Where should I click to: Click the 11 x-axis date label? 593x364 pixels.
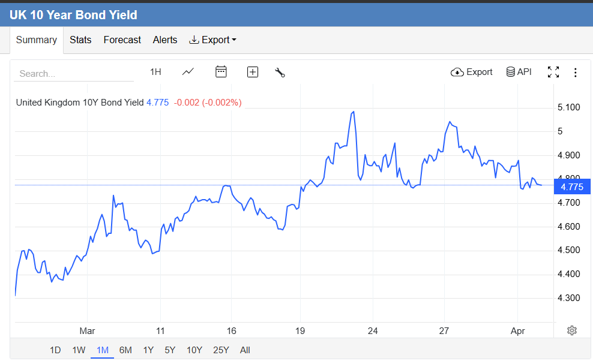coord(160,331)
